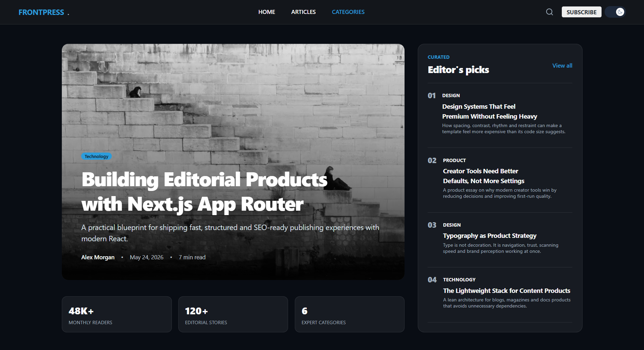The width and height of the screenshot is (644, 350).
Task: Open the Articles menu item
Action: click(303, 12)
